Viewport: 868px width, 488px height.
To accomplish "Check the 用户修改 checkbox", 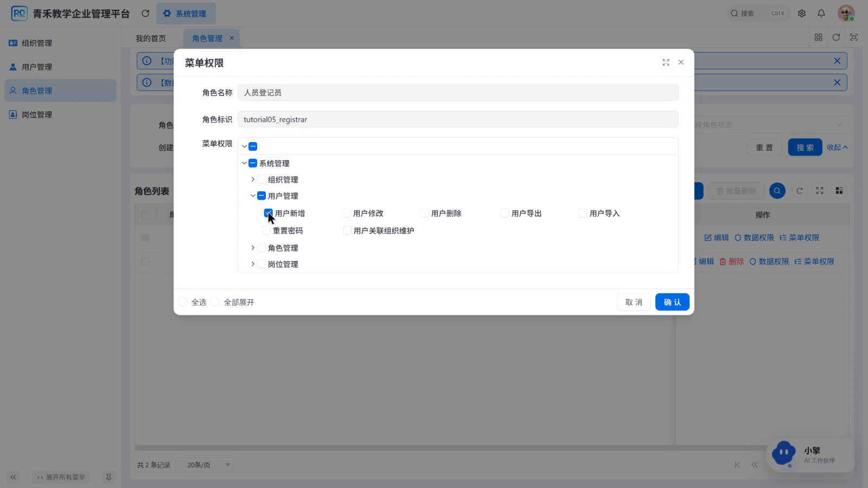I will click(347, 213).
